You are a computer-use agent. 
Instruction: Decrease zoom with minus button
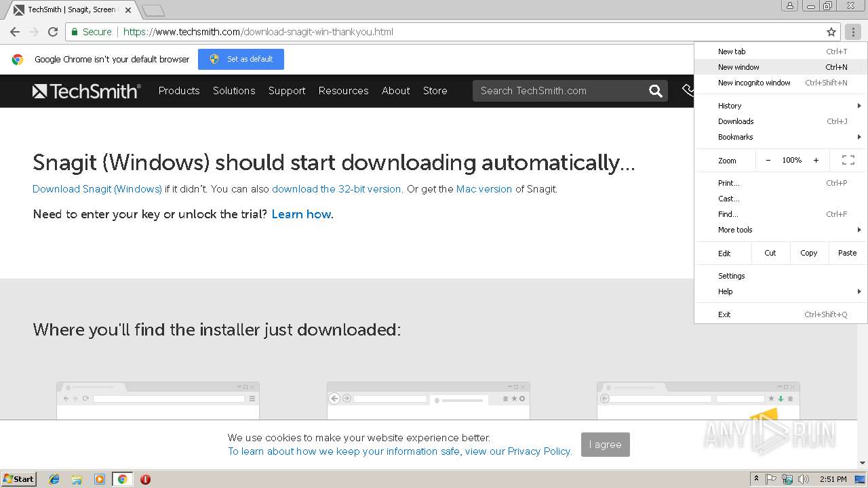[768, 161]
